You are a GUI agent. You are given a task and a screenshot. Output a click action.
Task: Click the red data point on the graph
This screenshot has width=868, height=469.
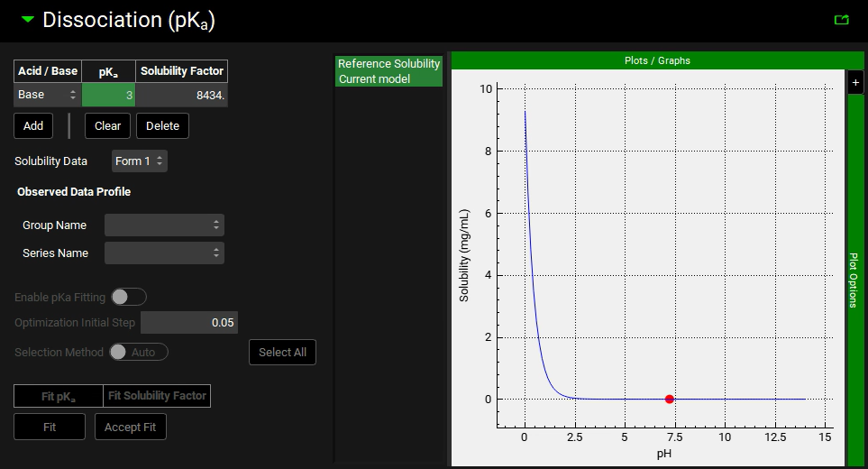coord(669,399)
